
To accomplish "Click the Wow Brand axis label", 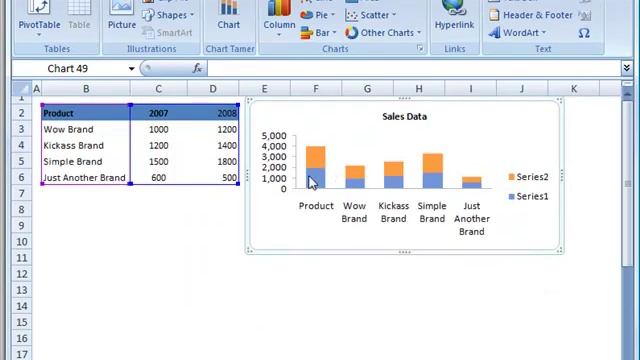I will tap(354, 212).
